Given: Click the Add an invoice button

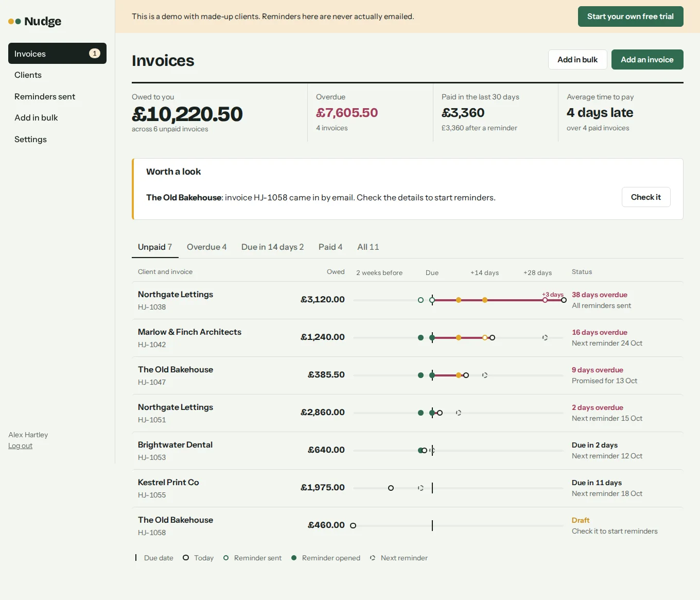Looking at the screenshot, I should click(647, 60).
